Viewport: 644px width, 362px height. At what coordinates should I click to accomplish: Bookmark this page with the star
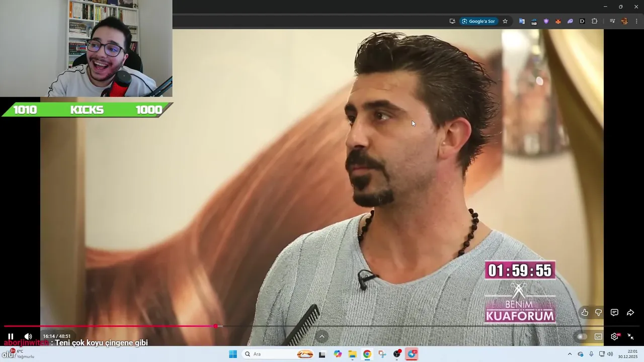(505, 21)
